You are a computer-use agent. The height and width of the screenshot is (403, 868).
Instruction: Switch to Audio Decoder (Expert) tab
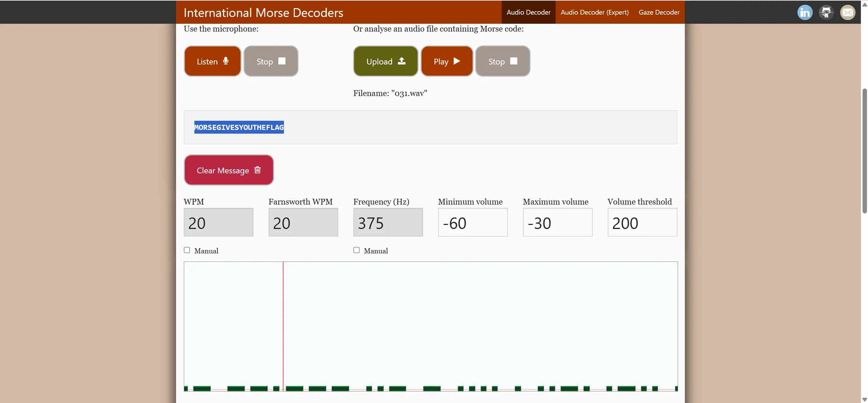click(594, 12)
